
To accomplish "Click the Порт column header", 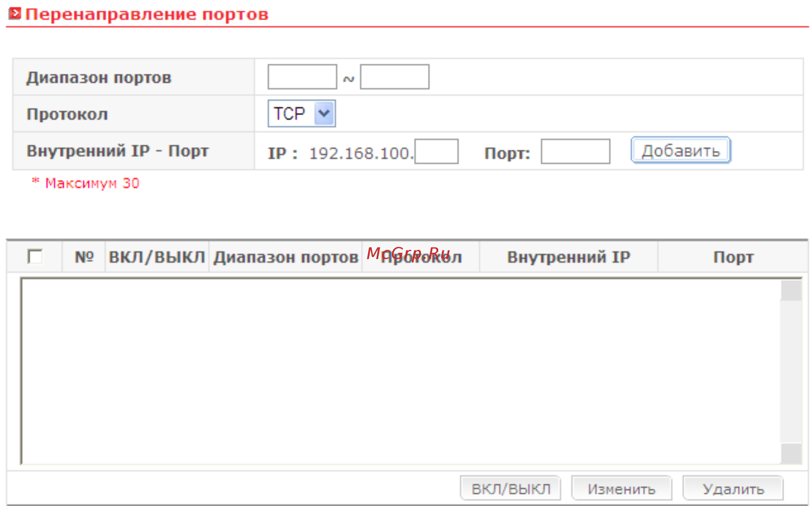I will tap(733, 257).
